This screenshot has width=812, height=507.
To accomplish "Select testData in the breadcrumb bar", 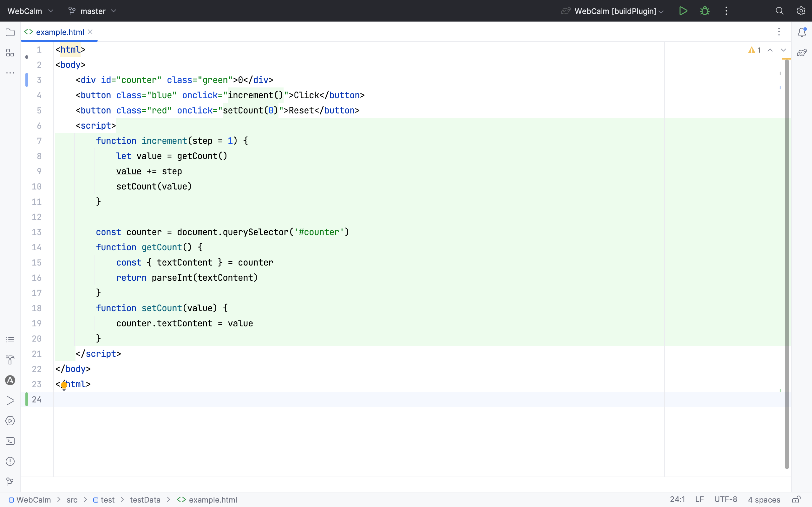I will pyautogui.click(x=145, y=499).
